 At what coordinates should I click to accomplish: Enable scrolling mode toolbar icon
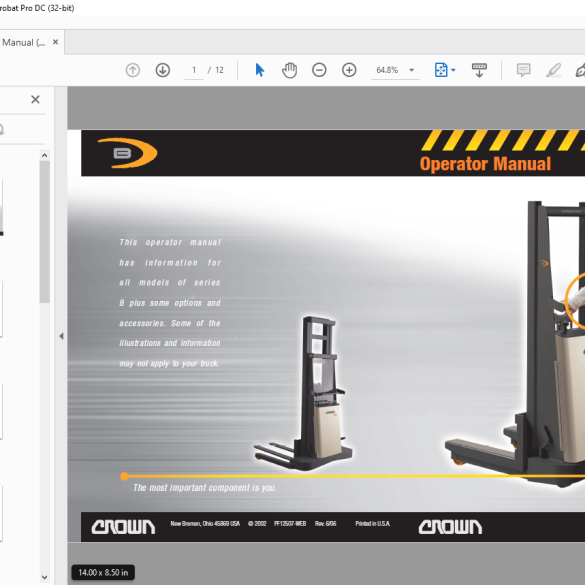pos(479,70)
